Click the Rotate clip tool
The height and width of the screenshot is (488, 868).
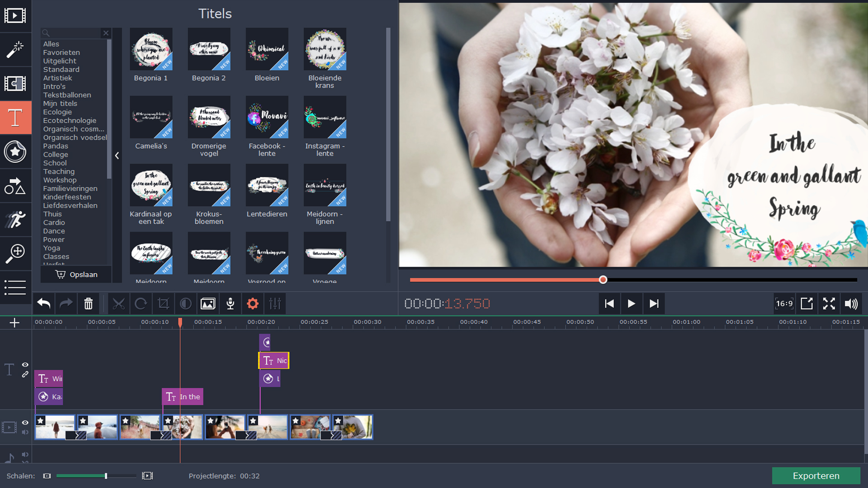(x=141, y=304)
